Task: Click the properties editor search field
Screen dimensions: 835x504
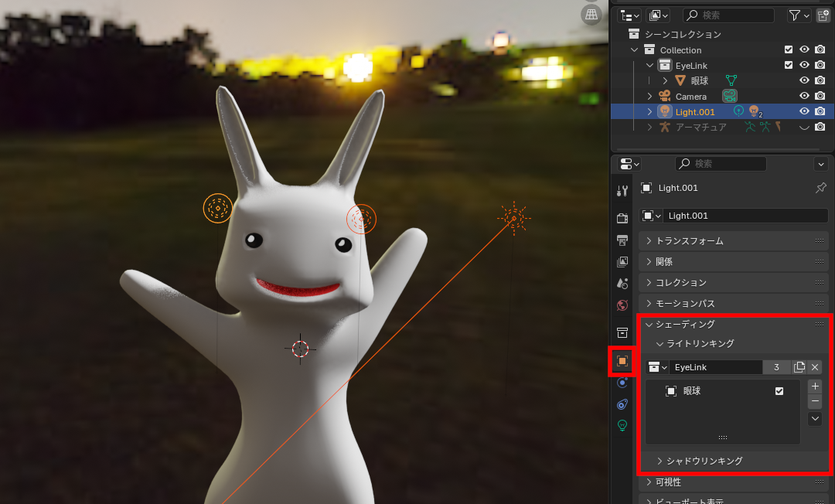Action: pos(721,163)
